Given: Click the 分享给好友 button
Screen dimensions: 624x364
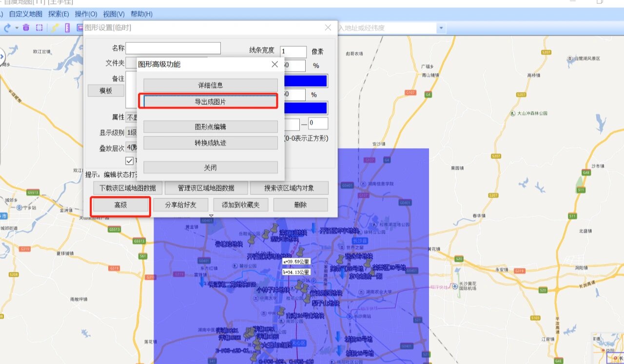Looking at the screenshot, I should click(x=181, y=205).
